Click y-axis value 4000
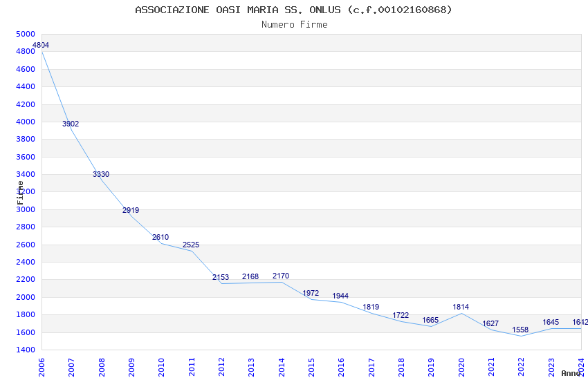The height and width of the screenshot is (380, 588). tap(26, 122)
